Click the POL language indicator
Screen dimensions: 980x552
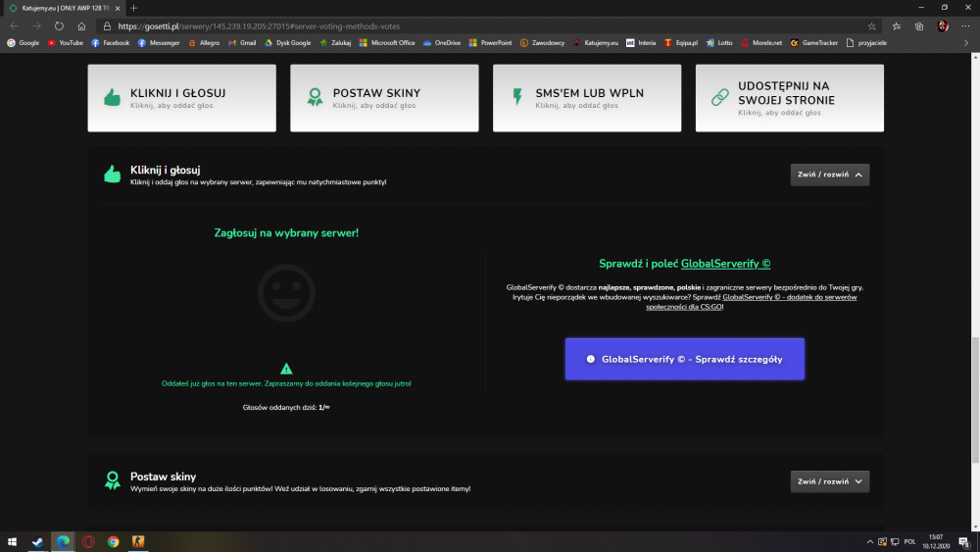pyautogui.click(x=909, y=542)
